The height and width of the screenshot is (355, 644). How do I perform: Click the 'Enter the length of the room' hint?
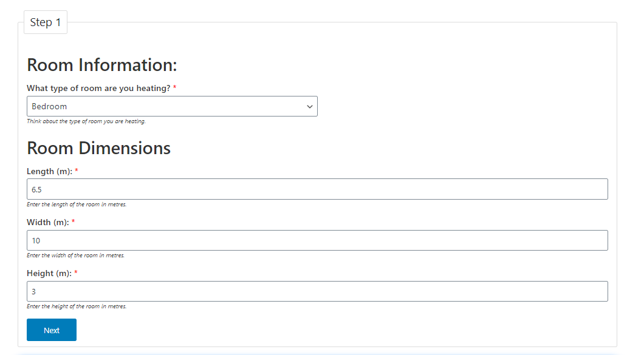pos(77,205)
